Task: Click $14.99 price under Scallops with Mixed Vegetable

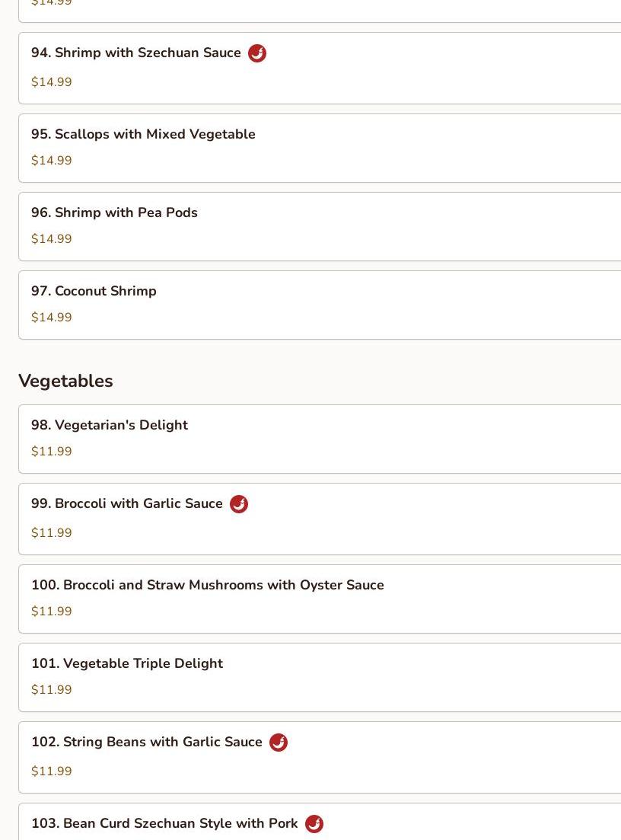Action: coord(52,161)
